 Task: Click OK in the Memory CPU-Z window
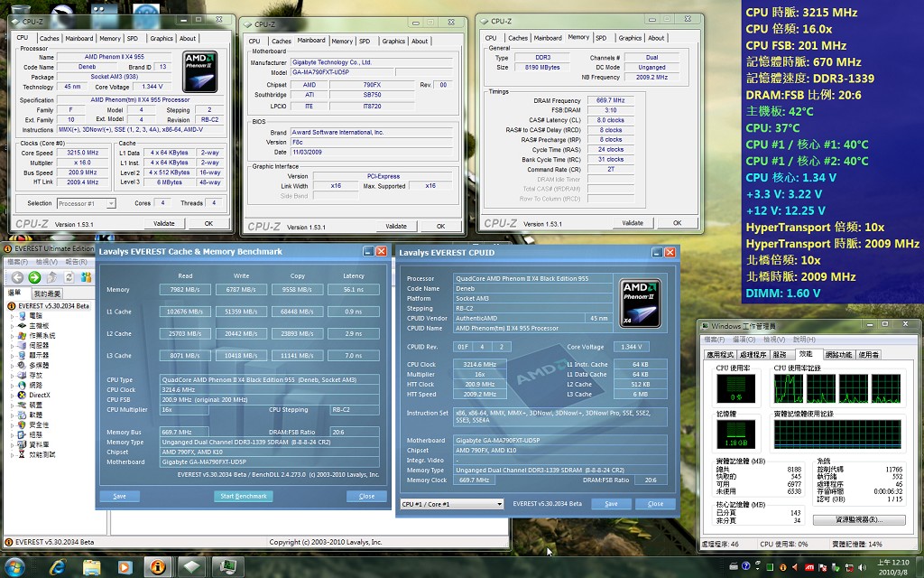click(x=677, y=223)
